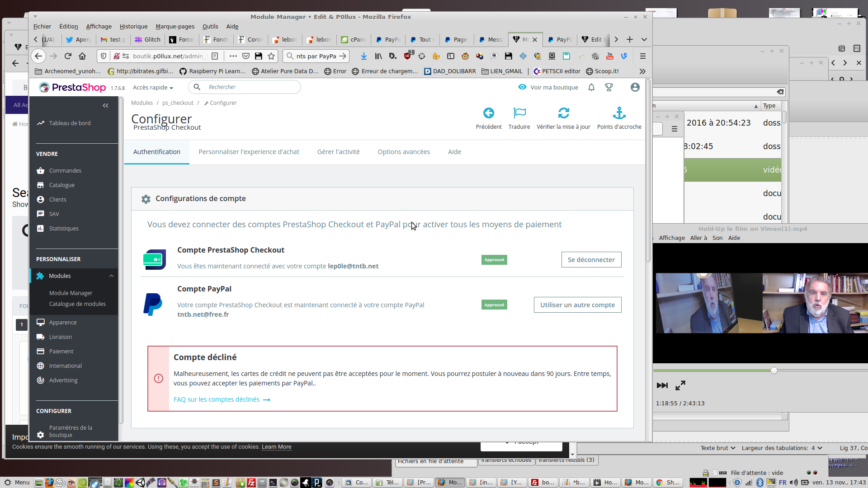
Task: Click Voir ma boutique eye icon
Action: tap(522, 87)
